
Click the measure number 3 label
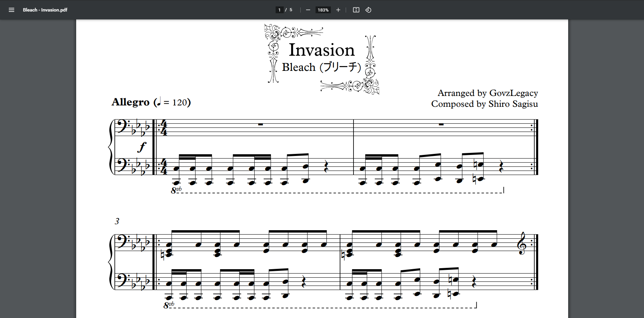click(117, 221)
